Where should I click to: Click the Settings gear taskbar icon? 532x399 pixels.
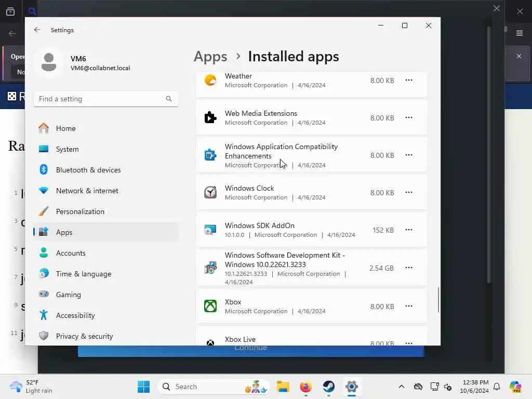coord(352,387)
